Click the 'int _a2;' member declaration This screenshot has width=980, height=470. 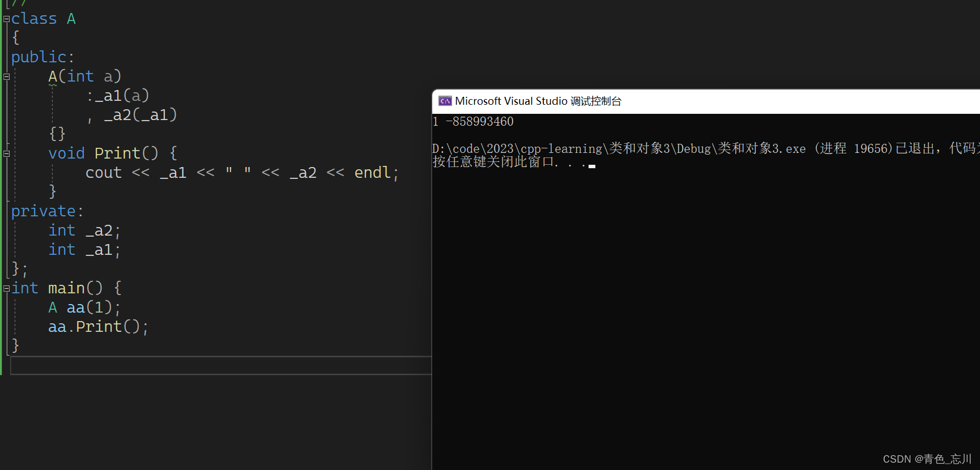84,230
